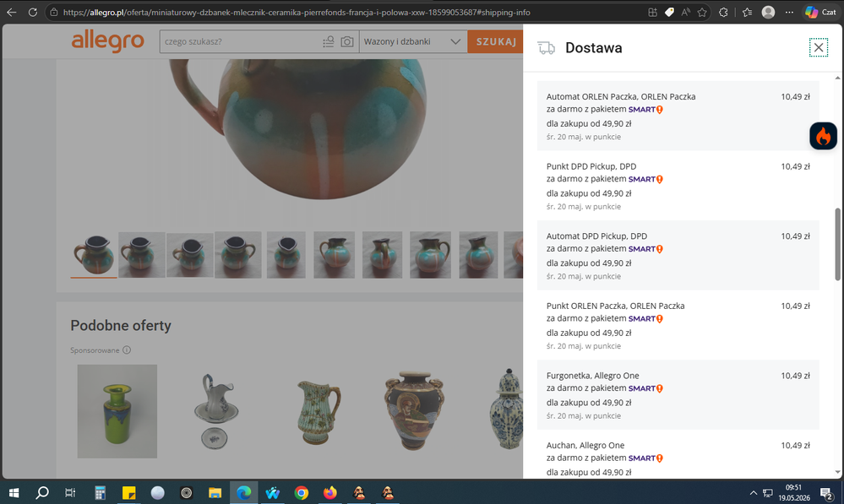Open the white pitcher and basin offer
Screen dimensions: 844x504
coord(216,411)
